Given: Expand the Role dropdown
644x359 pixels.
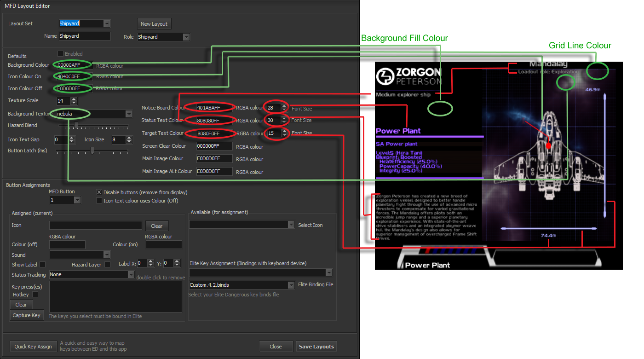Looking at the screenshot, I should tap(186, 37).
